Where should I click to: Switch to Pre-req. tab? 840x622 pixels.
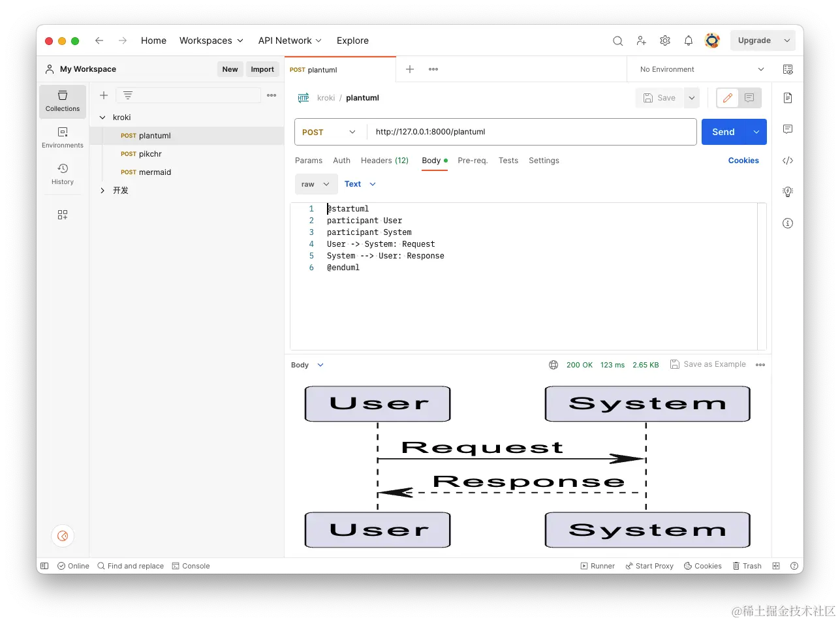473,161
